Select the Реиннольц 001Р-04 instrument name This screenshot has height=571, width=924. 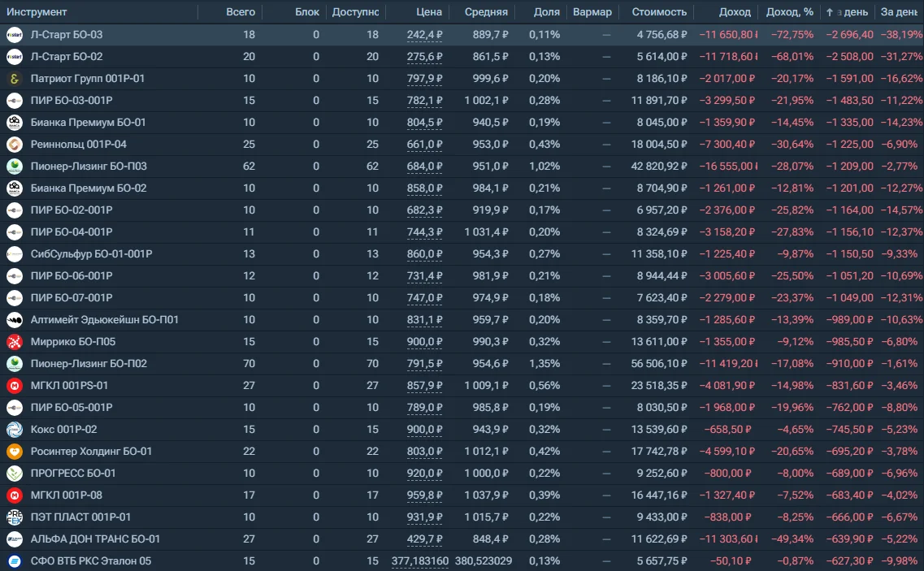tap(78, 145)
